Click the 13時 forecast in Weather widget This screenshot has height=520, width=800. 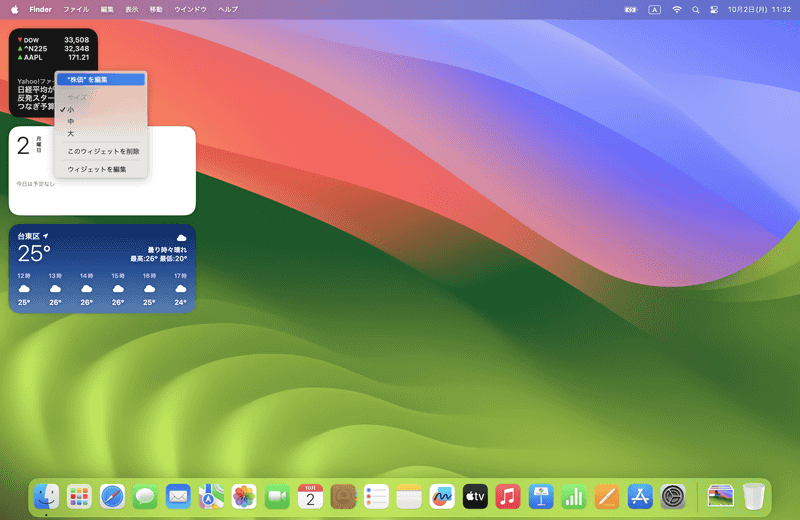point(55,289)
